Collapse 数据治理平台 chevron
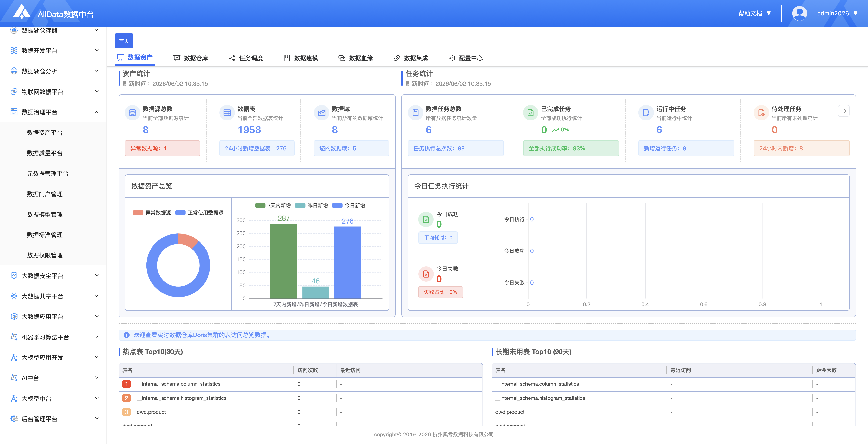Screen dimensions: 868x444 97,112
